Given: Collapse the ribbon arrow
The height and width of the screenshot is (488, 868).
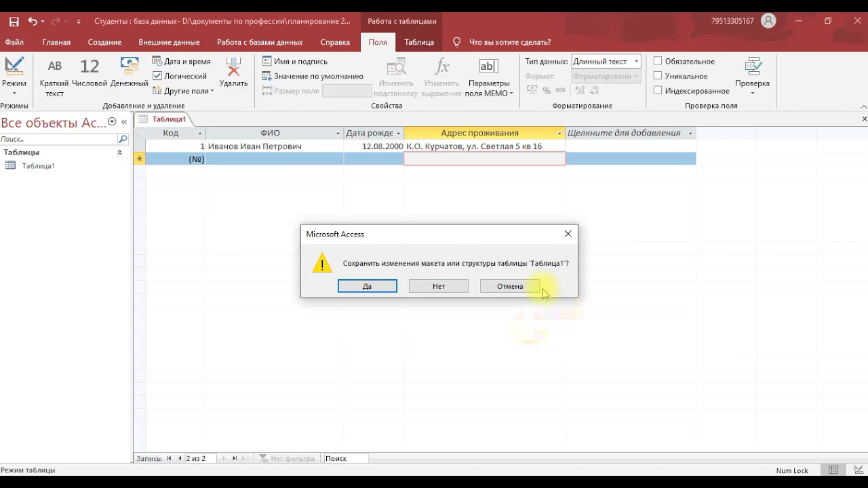Looking at the screenshot, I should pyautogui.click(x=863, y=106).
